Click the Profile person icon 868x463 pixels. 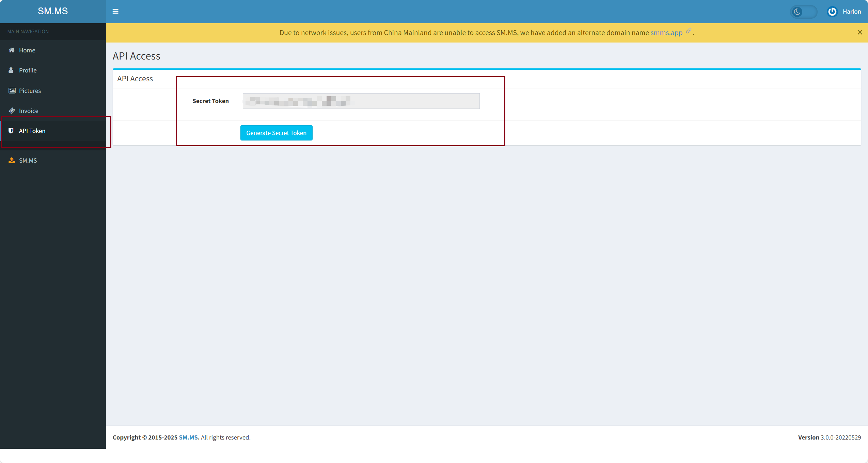11,70
